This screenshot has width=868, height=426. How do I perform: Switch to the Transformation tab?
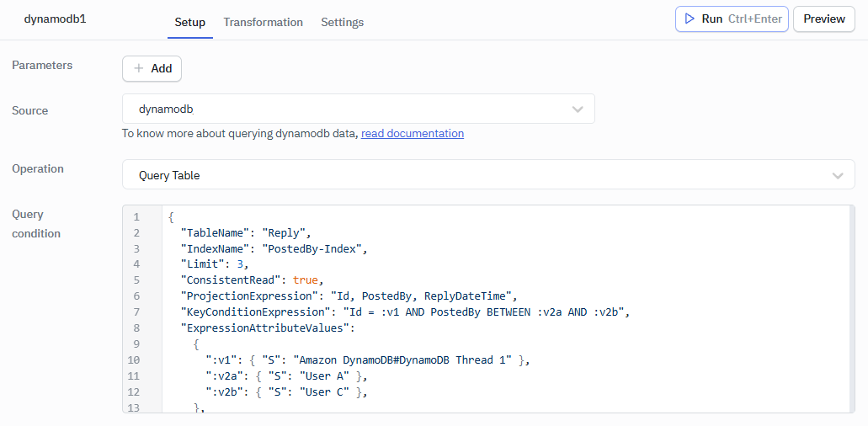[x=263, y=22]
